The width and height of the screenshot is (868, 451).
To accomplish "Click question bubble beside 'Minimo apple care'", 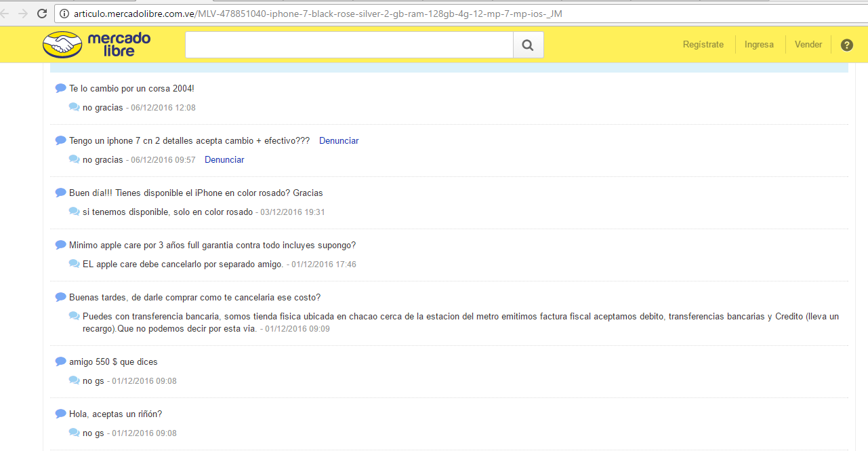I will tap(61, 245).
